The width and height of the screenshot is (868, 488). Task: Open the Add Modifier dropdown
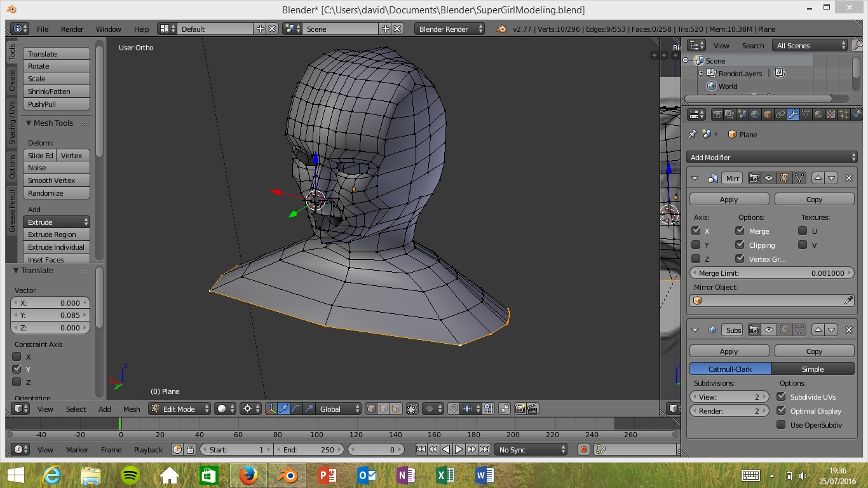click(772, 158)
